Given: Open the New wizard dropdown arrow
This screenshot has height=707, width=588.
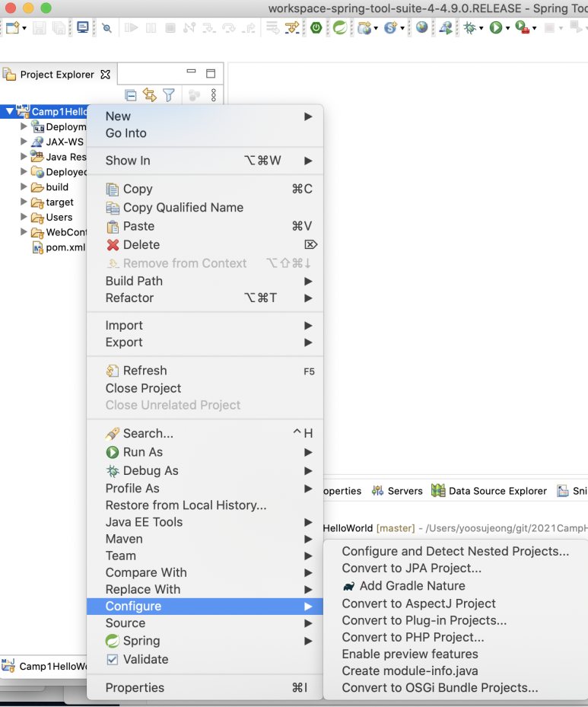Looking at the screenshot, I should tap(24, 28).
